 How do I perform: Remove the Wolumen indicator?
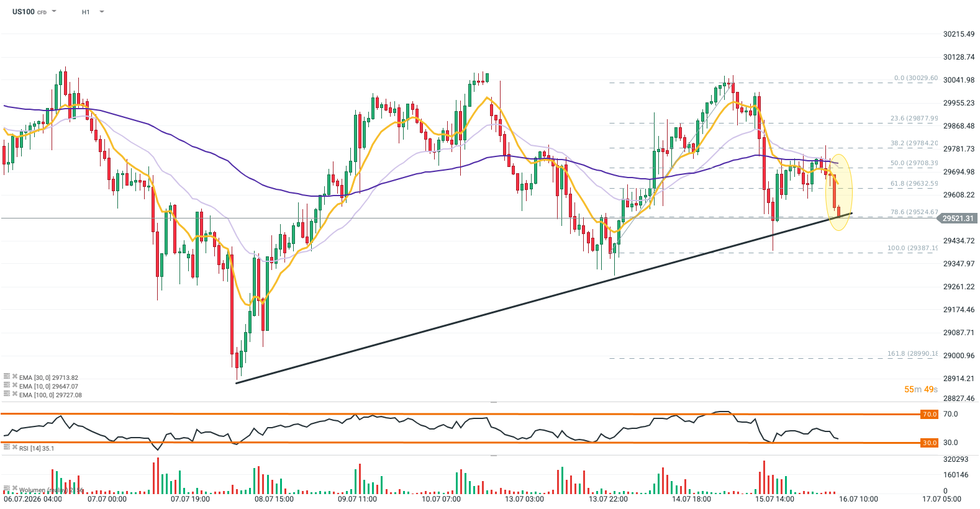click(x=15, y=489)
